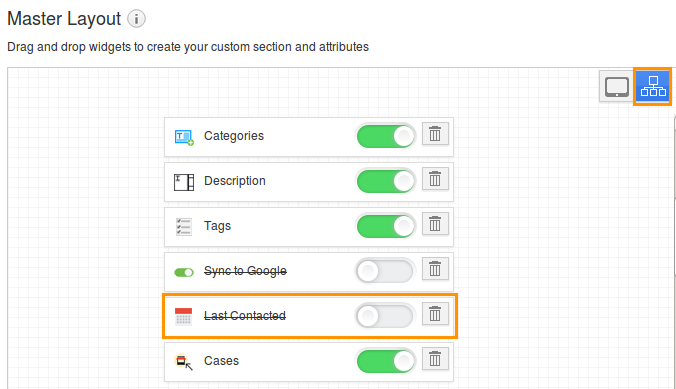Click the trash icon for Description
The width and height of the screenshot is (676, 389).
tap(435, 179)
